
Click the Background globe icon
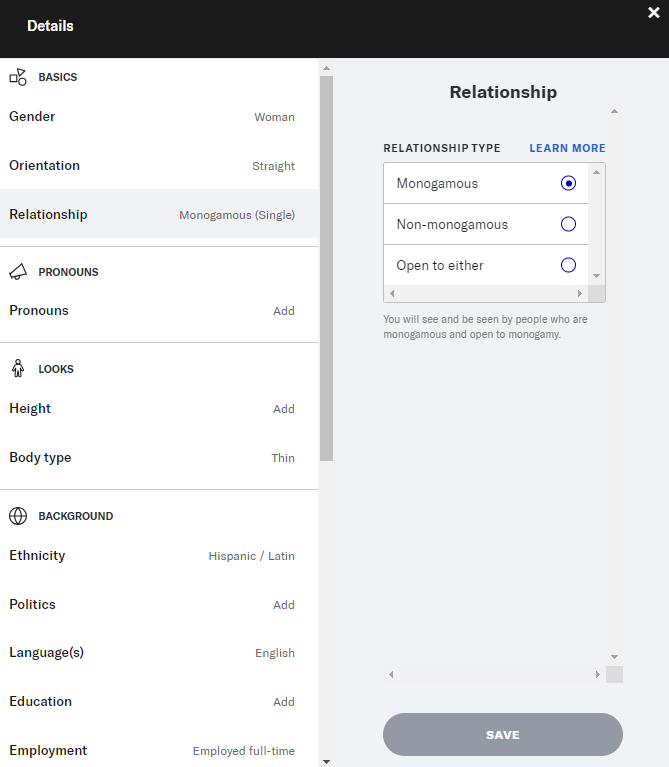pos(18,516)
